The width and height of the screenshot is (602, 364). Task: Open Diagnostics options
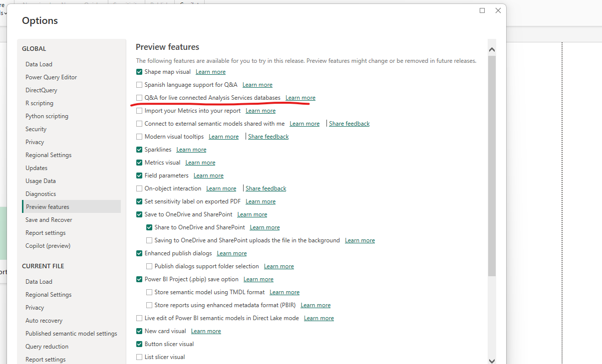[x=71, y=194]
